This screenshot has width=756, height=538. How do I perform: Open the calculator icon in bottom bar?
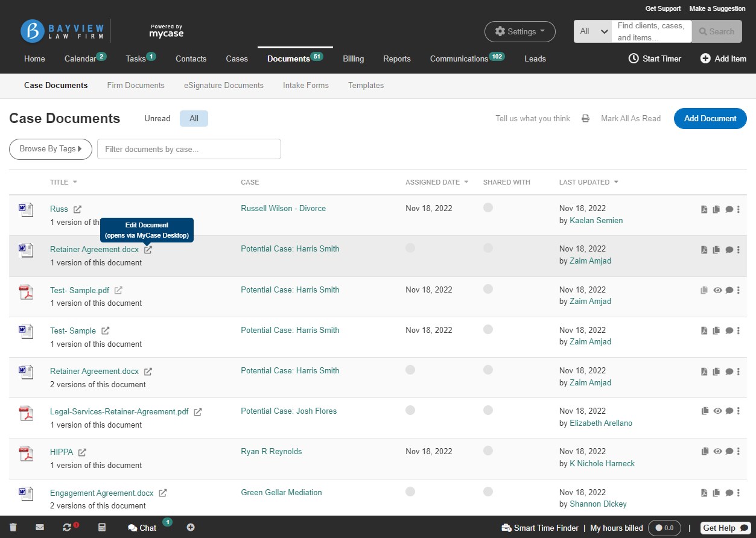pos(102,527)
